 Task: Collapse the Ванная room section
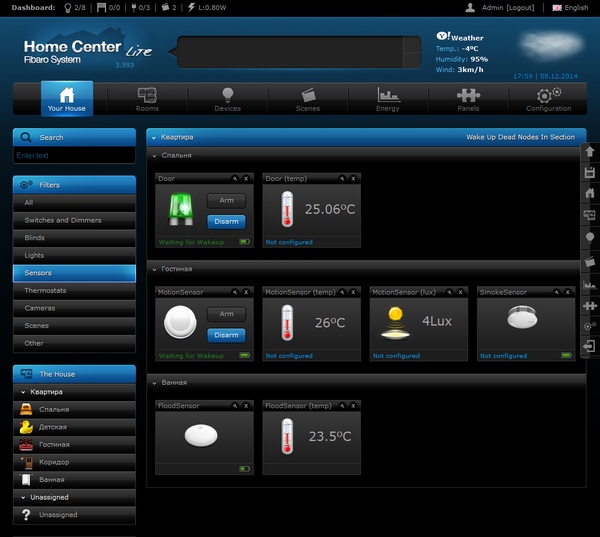[x=154, y=383]
